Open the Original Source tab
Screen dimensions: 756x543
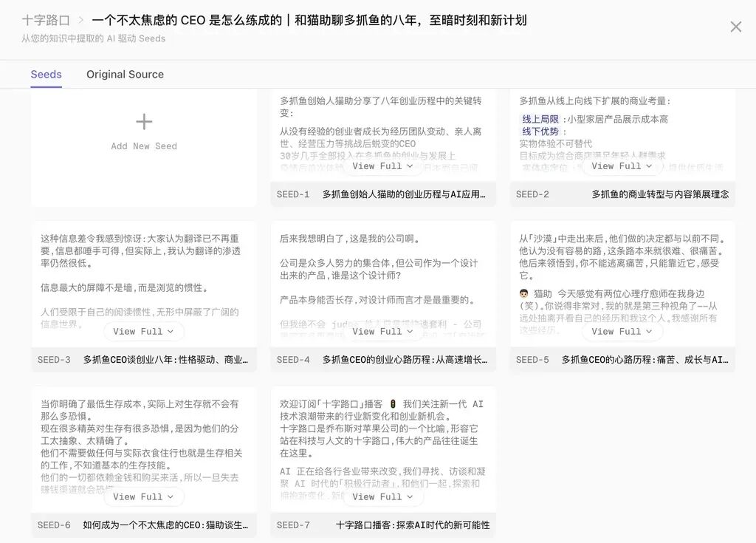[125, 75]
